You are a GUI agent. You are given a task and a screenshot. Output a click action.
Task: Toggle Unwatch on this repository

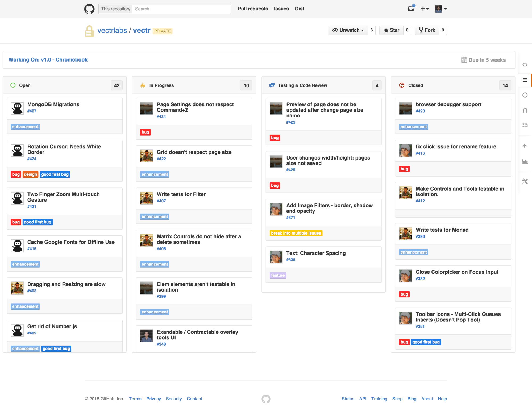tap(348, 30)
